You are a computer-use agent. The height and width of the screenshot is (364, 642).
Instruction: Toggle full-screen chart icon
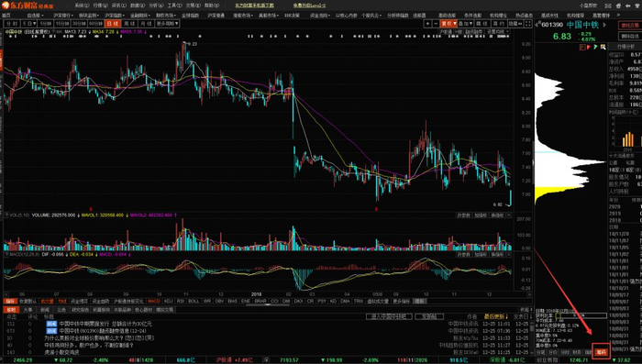pyautogui.click(x=528, y=24)
